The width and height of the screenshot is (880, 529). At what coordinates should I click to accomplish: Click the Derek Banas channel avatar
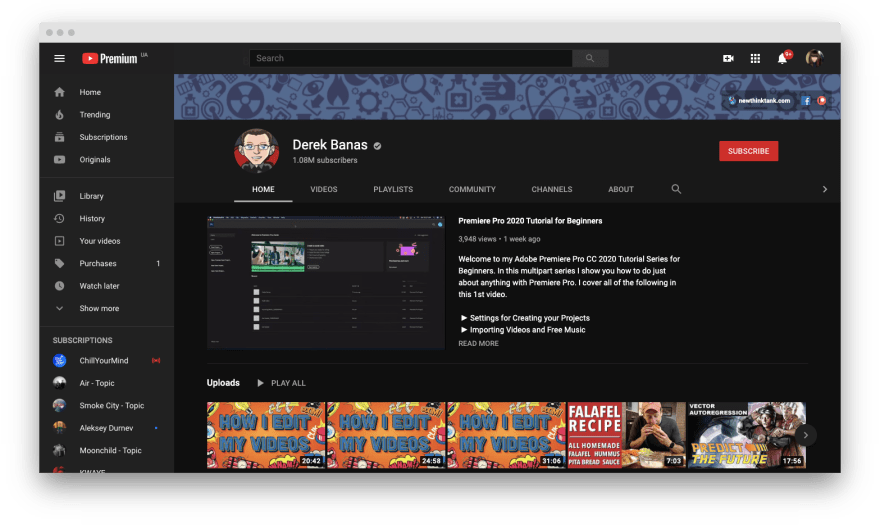pyautogui.click(x=256, y=150)
